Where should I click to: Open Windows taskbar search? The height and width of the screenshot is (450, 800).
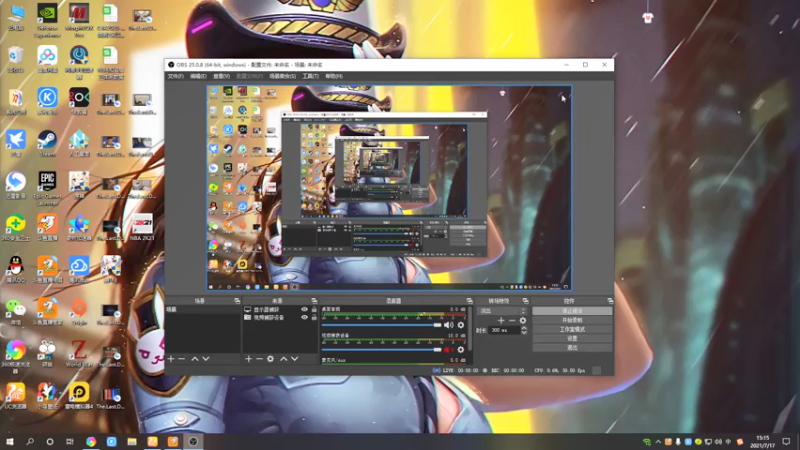point(30,441)
